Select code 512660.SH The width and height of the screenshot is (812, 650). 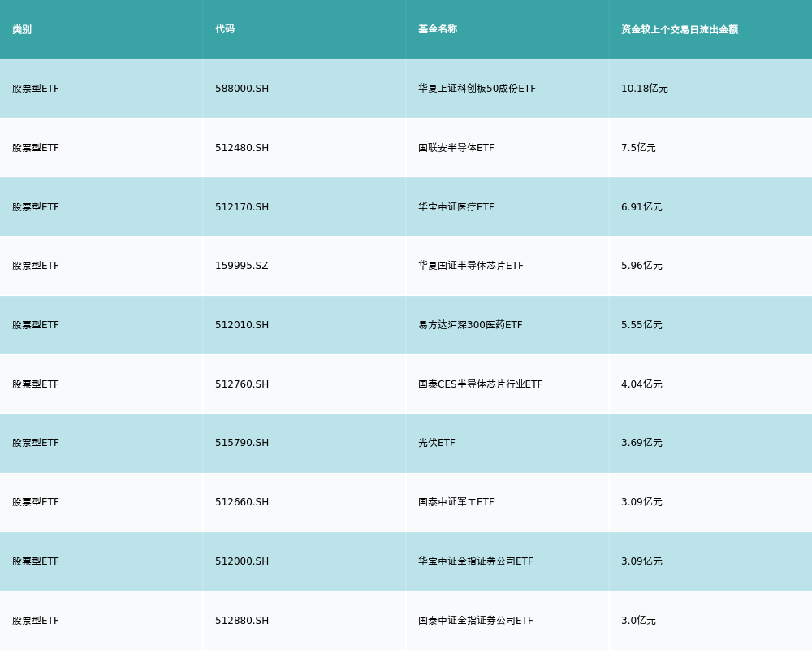pos(242,502)
